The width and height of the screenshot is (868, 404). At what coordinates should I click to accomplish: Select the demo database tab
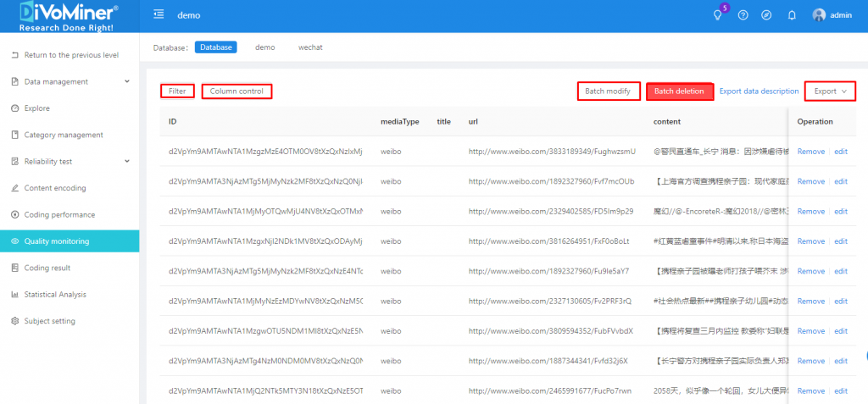(265, 47)
